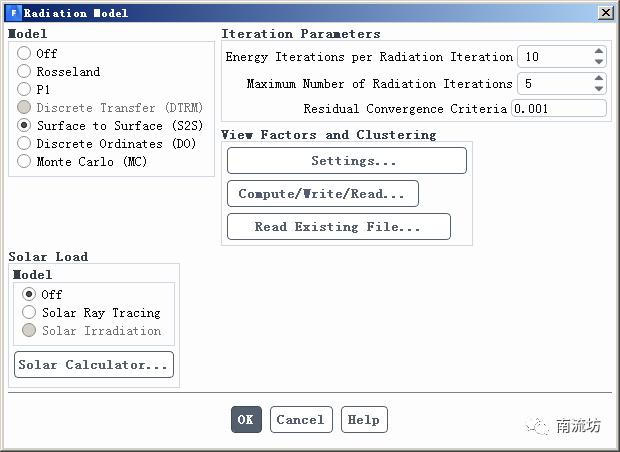Increase Energy Iterations per Radiation Iteration
620x452 pixels.
coord(598,52)
